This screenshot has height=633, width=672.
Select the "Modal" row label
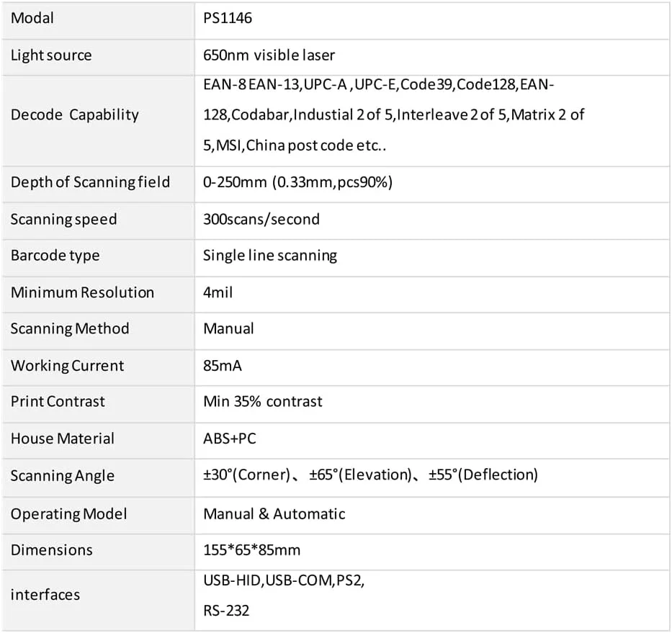(x=32, y=18)
